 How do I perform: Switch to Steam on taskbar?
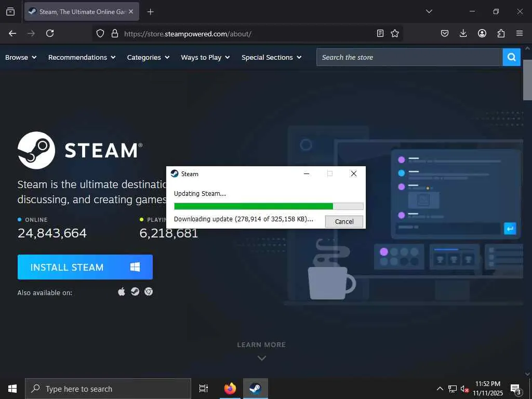[x=256, y=389]
